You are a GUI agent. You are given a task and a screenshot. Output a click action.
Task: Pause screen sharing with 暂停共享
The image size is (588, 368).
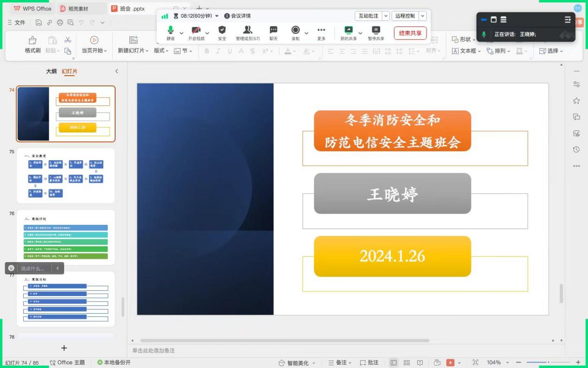point(376,31)
